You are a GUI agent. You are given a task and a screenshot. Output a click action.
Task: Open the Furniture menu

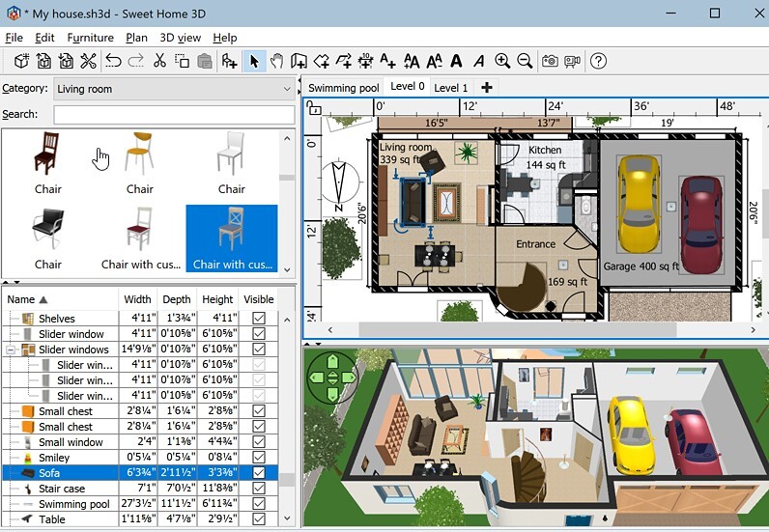point(90,38)
